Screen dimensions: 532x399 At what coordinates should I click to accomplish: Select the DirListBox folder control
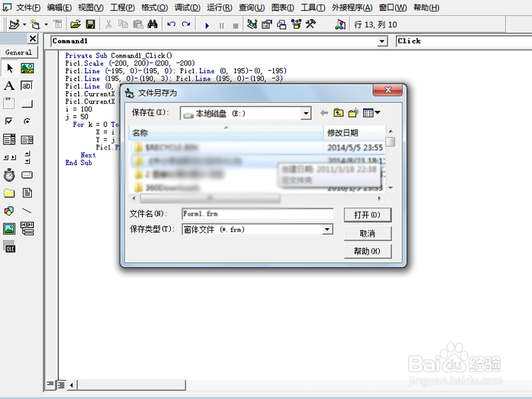(x=9, y=193)
